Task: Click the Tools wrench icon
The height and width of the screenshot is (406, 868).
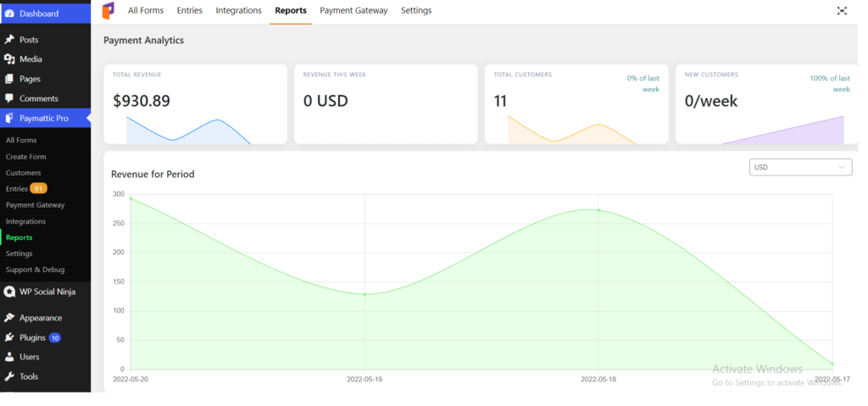Action: tap(9, 376)
